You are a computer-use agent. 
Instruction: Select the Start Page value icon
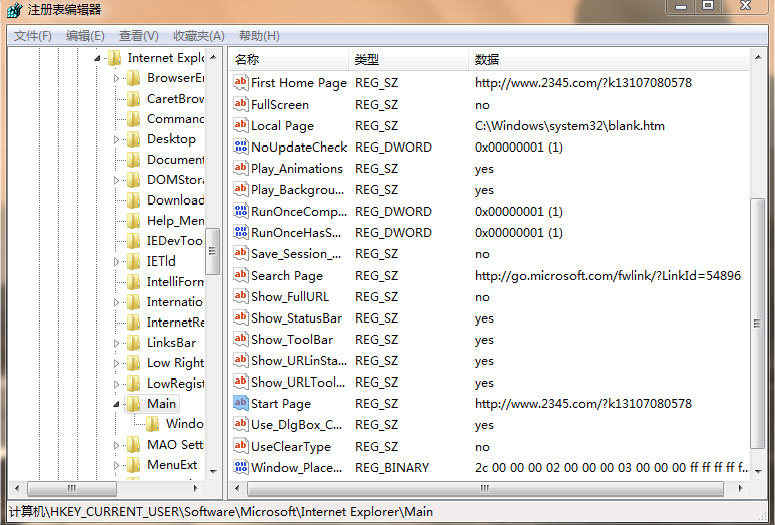click(240, 403)
